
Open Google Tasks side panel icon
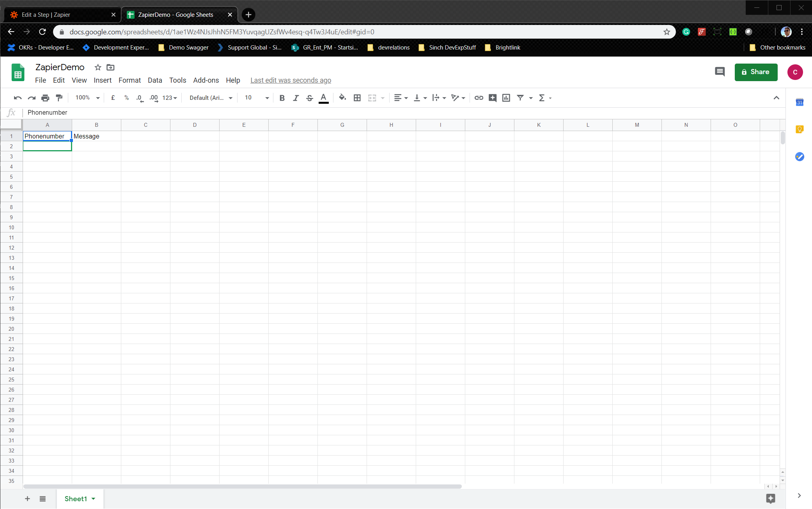click(800, 156)
